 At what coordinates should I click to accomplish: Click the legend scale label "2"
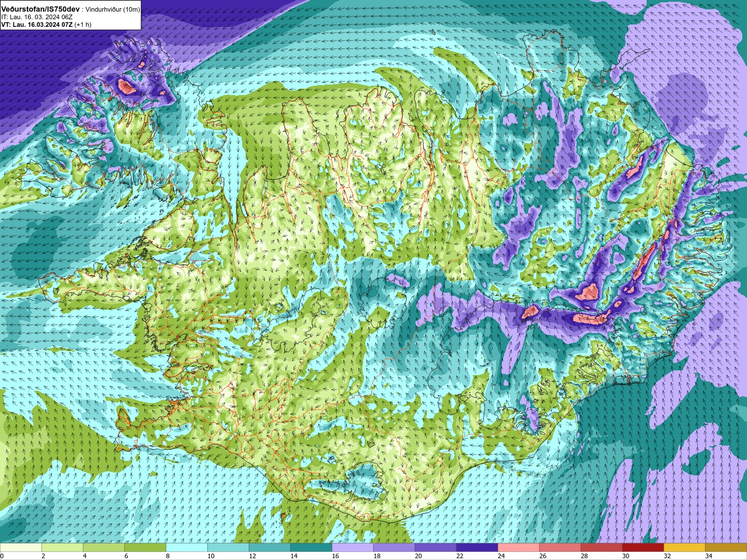[43, 556]
